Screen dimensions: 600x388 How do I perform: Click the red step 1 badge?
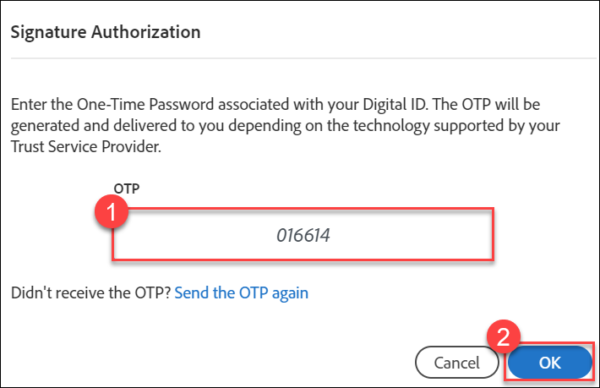pos(111,212)
